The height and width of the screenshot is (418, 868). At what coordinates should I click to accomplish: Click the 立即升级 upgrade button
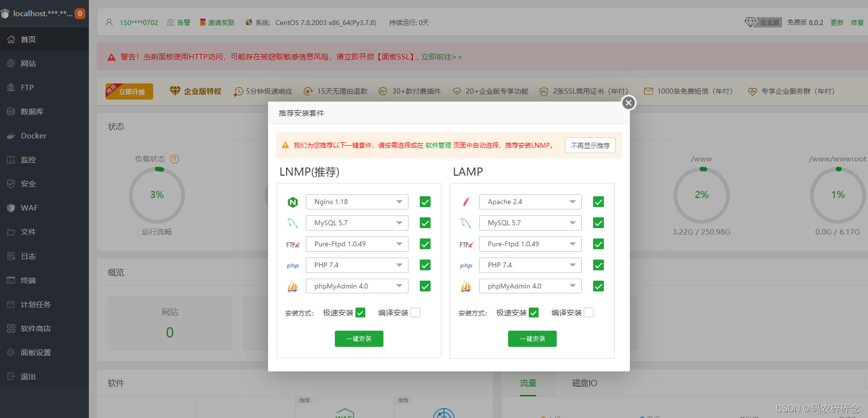click(x=129, y=91)
